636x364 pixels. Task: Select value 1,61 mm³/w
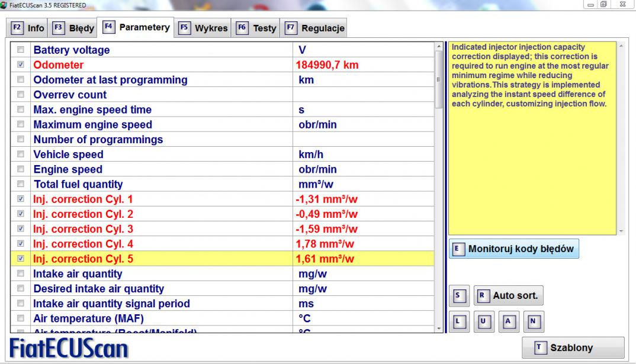tap(325, 259)
